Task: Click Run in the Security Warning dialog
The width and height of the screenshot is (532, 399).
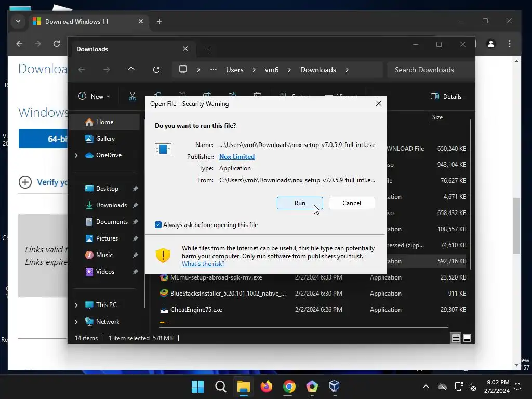Action: (x=300, y=203)
